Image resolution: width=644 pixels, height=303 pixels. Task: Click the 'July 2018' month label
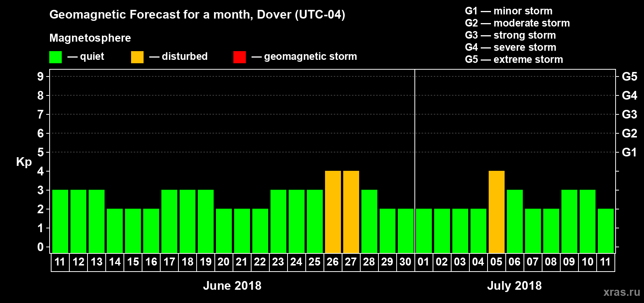click(x=514, y=286)
